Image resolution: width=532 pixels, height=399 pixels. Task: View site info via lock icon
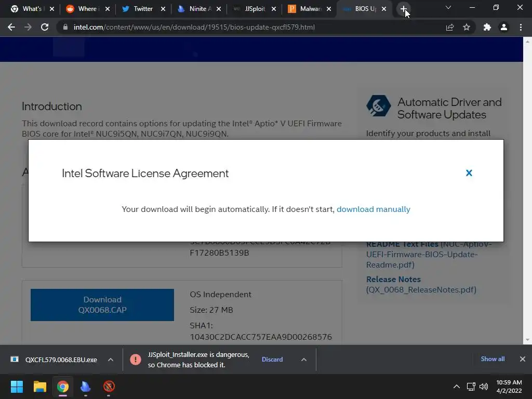pyautogui.click(x=65, y=27)
